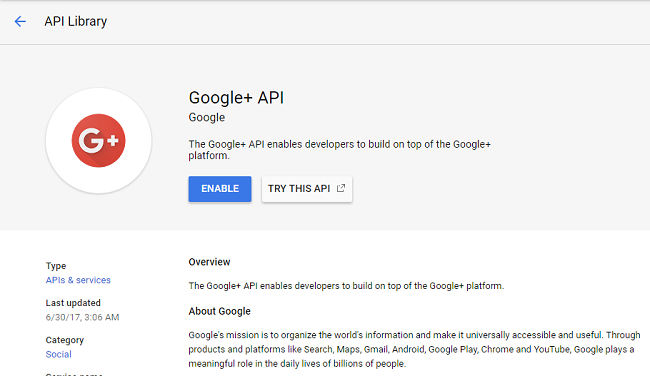Open the Social category link
Screen dimensions: 650x376
pyautogui.click(x=58, y=354)
